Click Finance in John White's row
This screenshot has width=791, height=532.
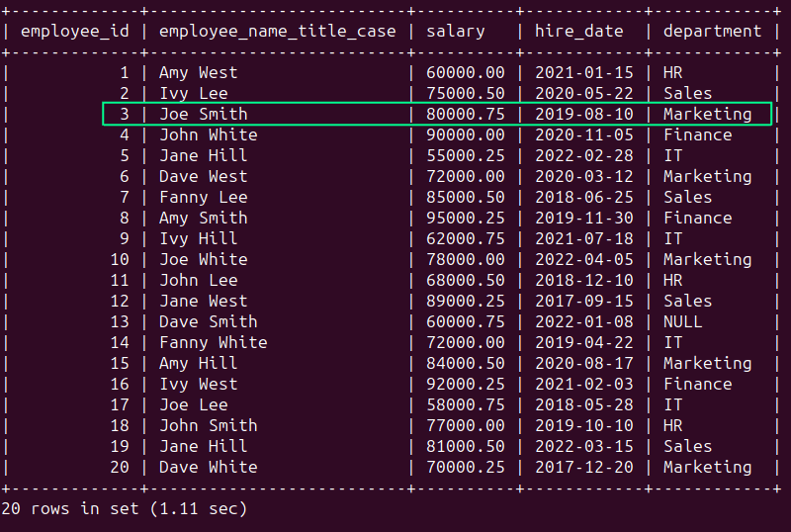coord(697,134)
